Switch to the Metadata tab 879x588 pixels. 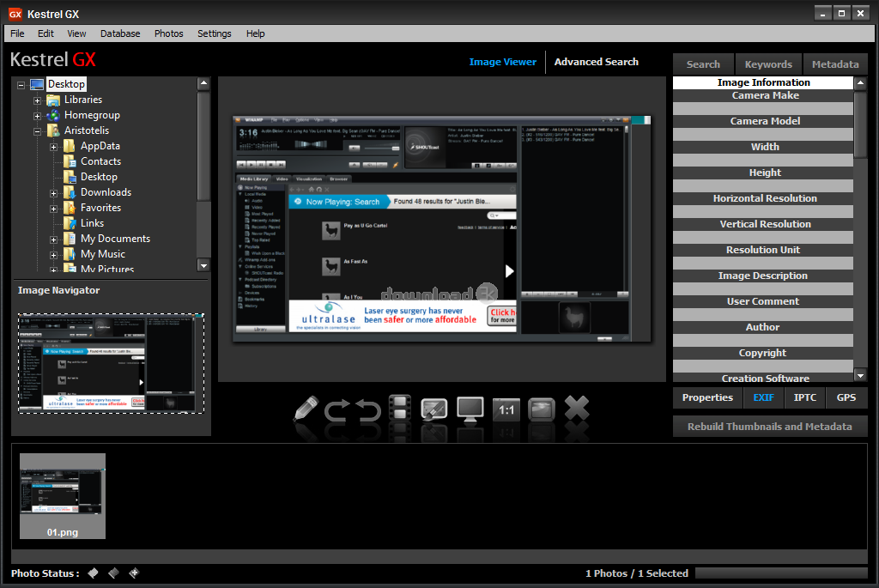coord(835,64)
